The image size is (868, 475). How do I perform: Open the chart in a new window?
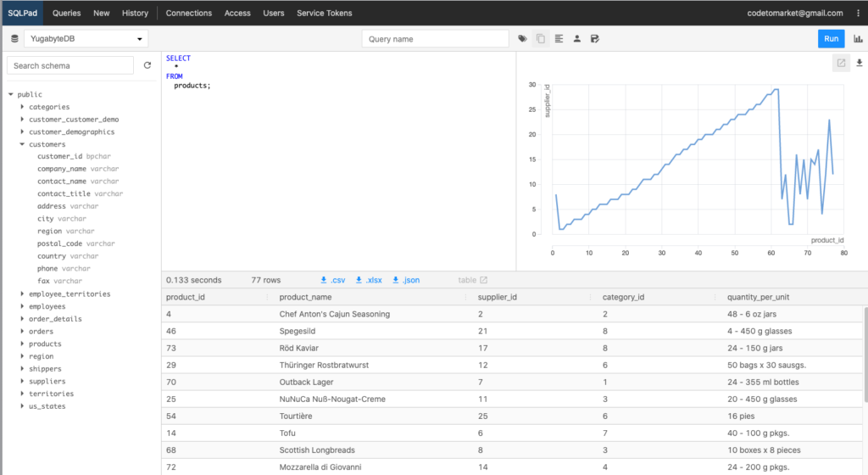coord(841,63)
